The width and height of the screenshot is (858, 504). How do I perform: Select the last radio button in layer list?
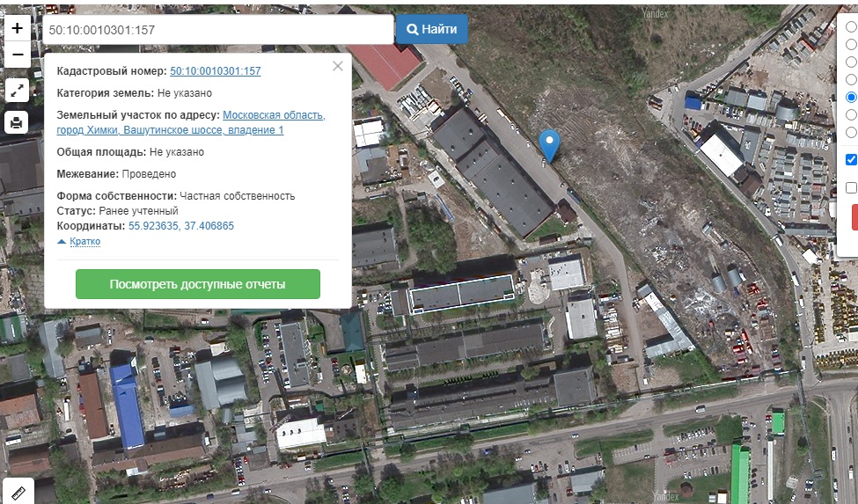point(851,132)
